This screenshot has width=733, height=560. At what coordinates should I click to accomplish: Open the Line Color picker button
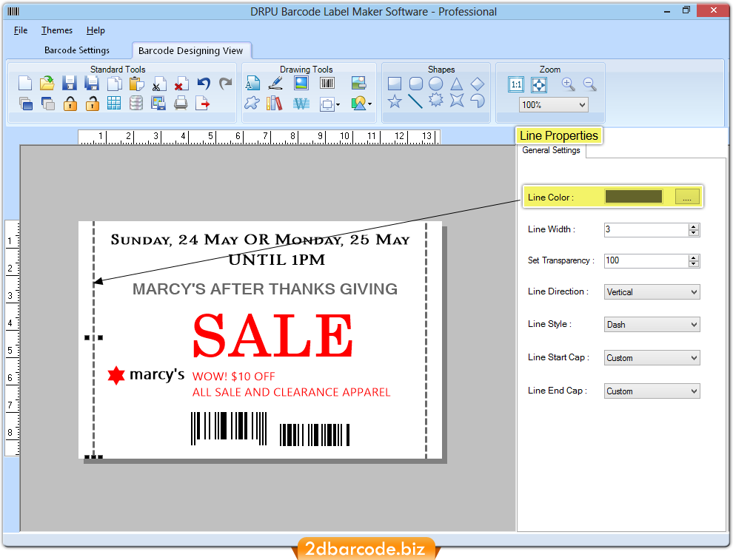point(687,197)
